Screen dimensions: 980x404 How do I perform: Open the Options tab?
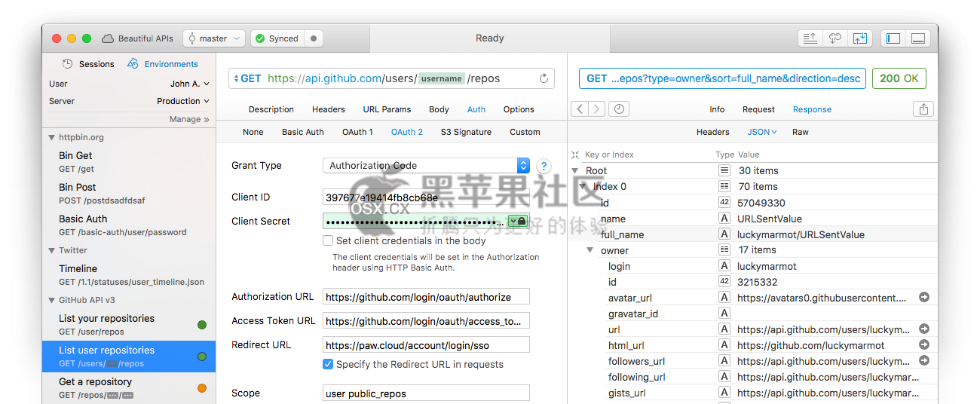519,109
